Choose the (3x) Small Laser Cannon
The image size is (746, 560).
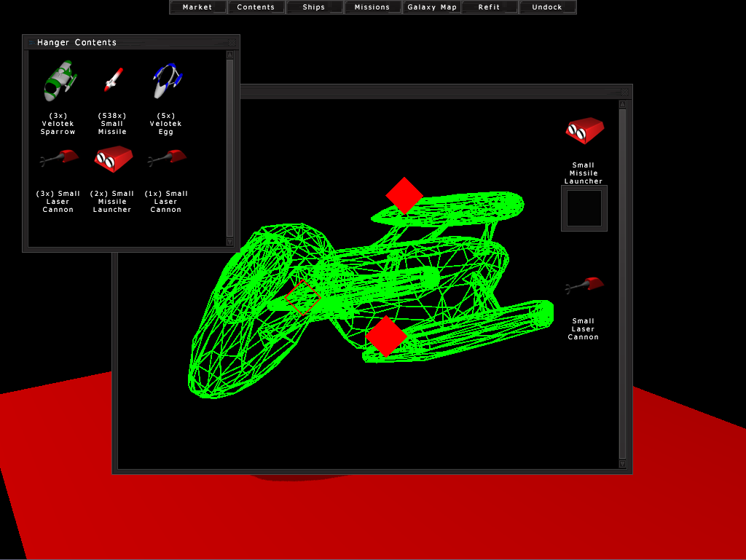point(58,157)
